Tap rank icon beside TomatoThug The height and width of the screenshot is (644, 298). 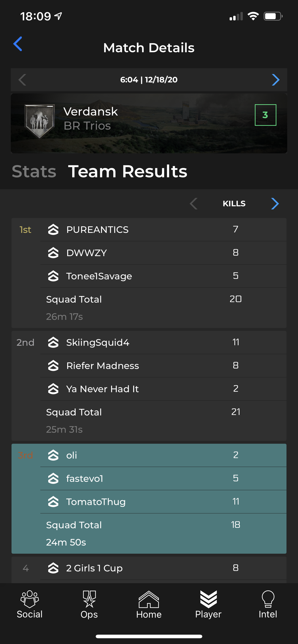(x=53, y=501)
